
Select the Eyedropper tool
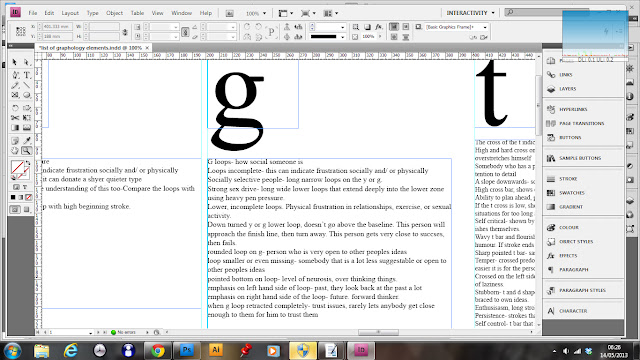[27, 141]
